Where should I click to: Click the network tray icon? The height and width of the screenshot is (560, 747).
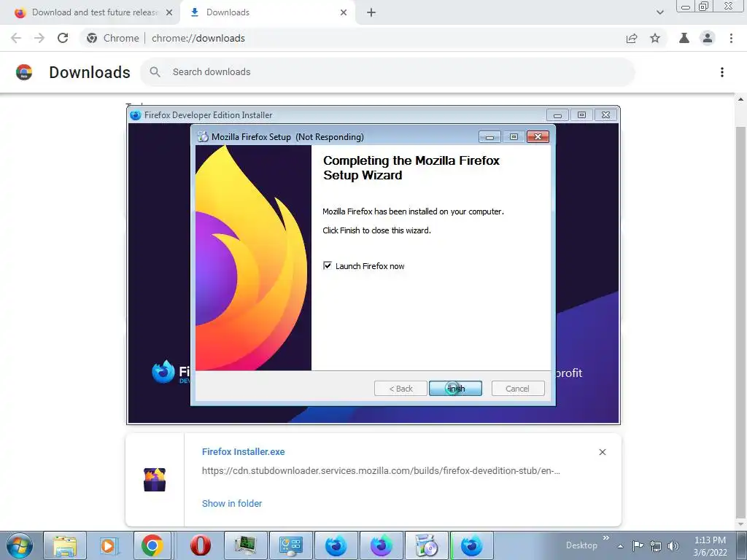pyautogui.click(x=656, y=546)
